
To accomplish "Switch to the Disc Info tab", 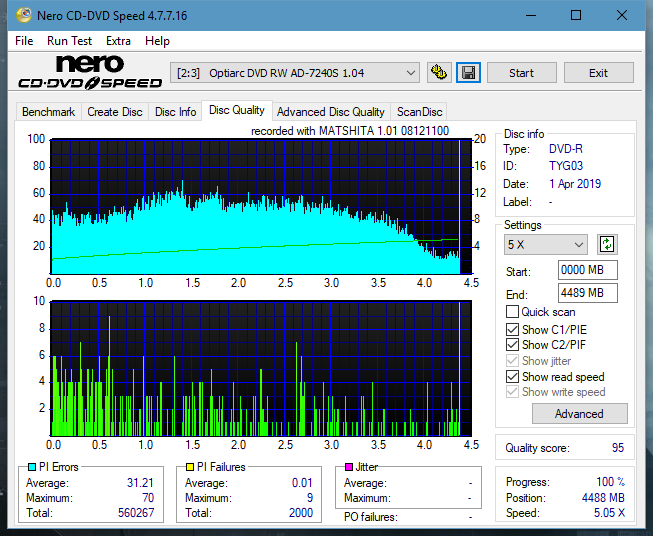I will (x=175, y=112).
